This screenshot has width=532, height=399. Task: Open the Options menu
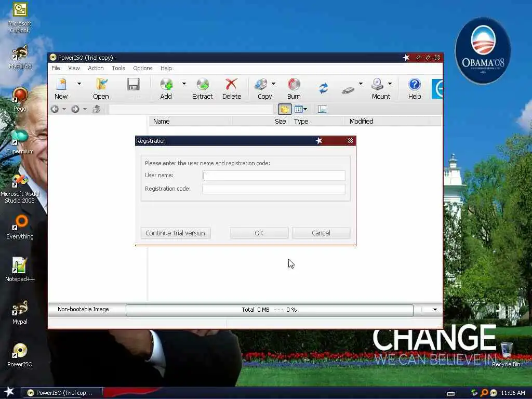tap(142, 68)
